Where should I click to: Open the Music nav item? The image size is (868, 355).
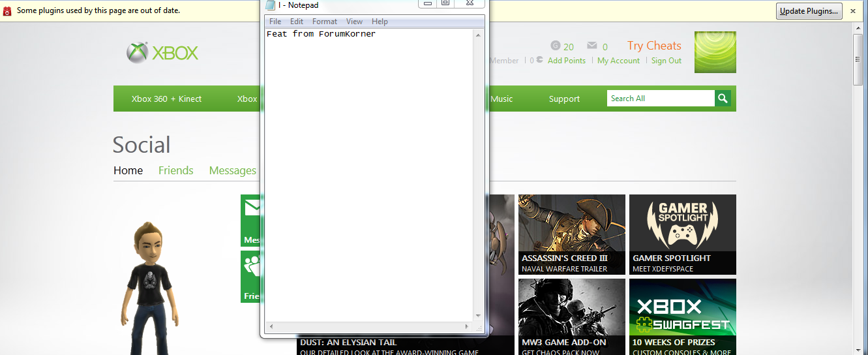(501, 99)
